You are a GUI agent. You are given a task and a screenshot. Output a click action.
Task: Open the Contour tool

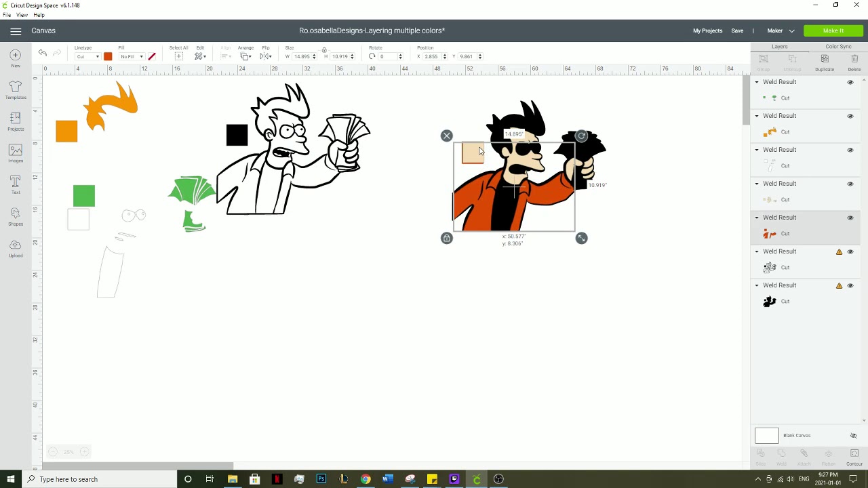tap(854, 457)
